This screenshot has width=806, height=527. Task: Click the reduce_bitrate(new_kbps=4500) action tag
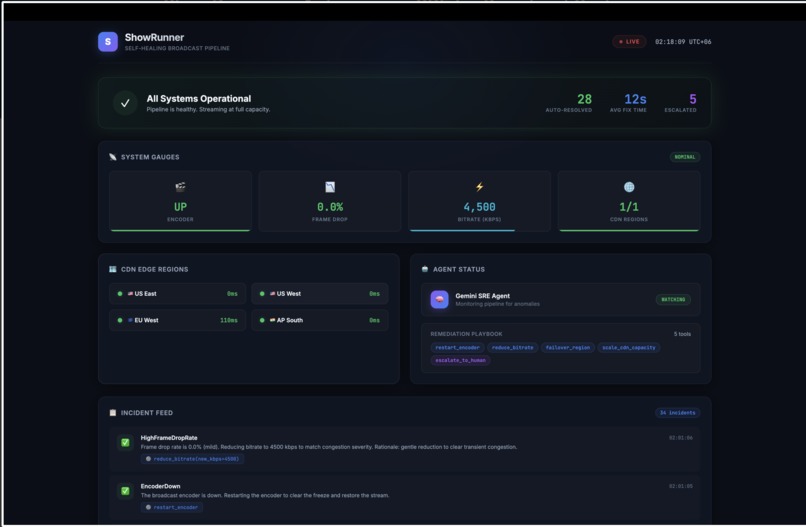[192, 459]
